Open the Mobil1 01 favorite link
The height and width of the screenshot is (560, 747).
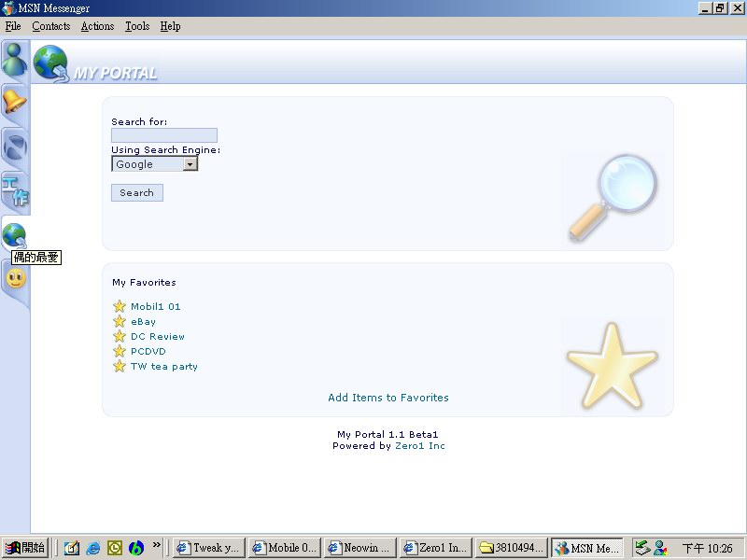[x=156, y=307]
